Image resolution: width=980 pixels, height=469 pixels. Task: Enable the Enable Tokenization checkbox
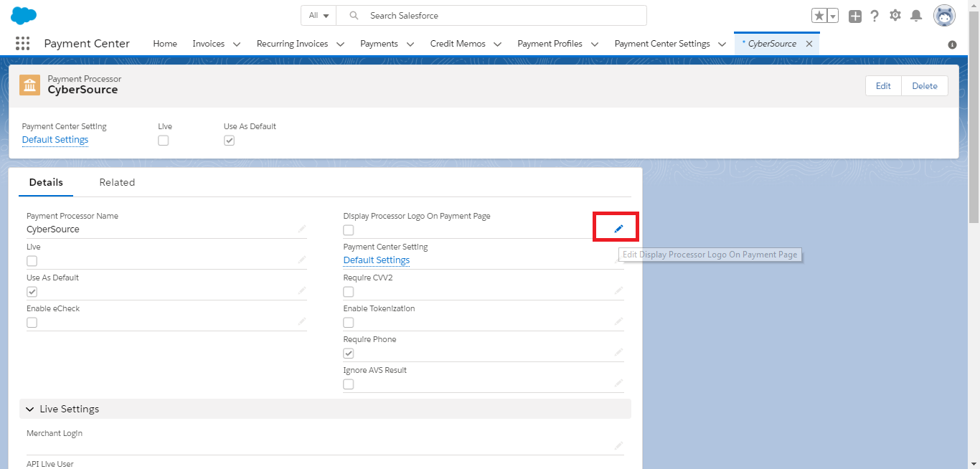tap(349, 323)
